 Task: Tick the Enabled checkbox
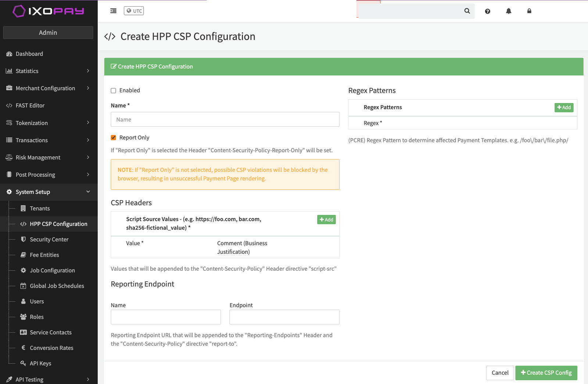click(x=114, y=90)
